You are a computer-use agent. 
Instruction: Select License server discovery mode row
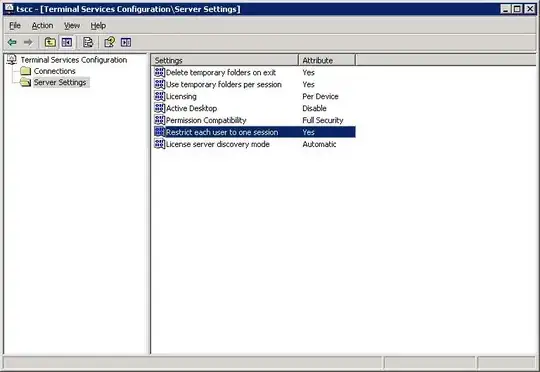[255, 144]
